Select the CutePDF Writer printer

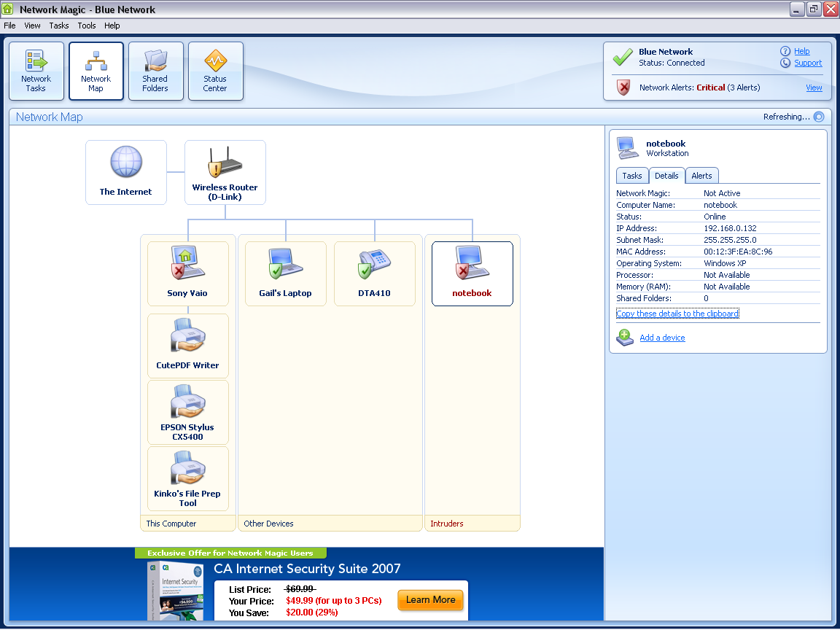tap(188, 346)
